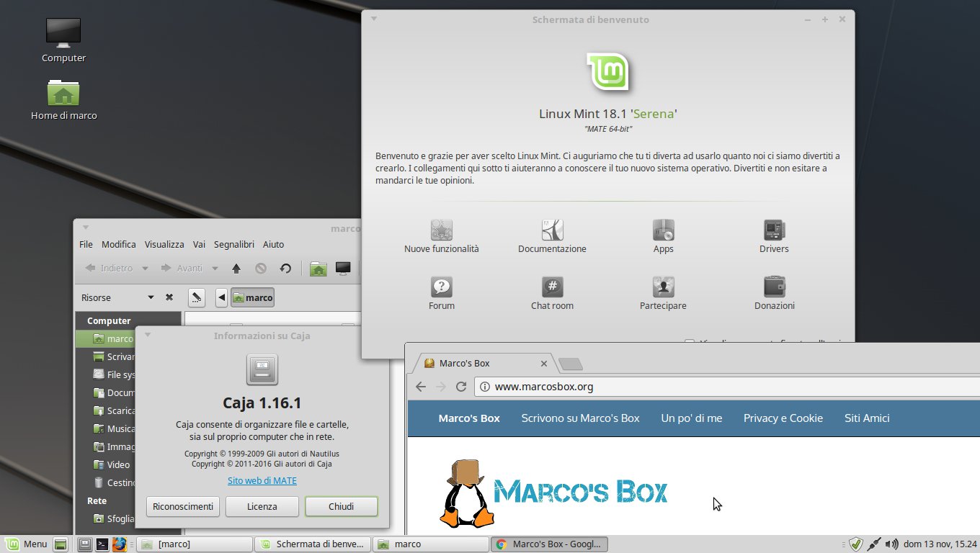
Task: Open a new tab in Chrome
Action: 570,364
